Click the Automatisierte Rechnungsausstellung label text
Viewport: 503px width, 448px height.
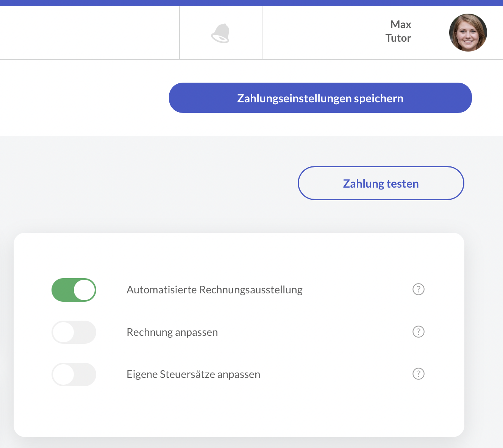[214, 290]
